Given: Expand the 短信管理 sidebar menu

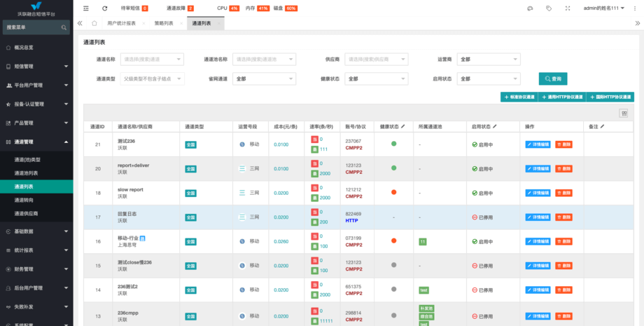Looking at the screenshot, I should coord(36,66).
